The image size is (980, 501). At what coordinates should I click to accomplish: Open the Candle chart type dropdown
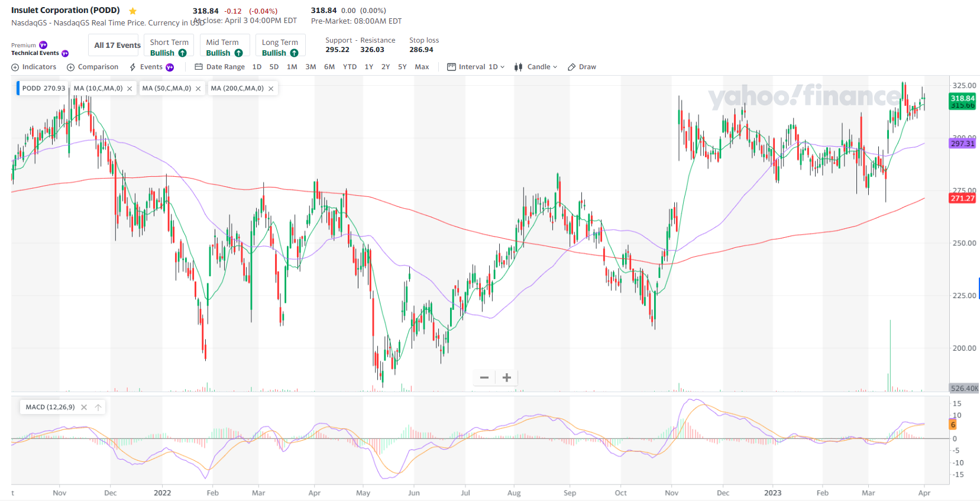pyautogui.click(x=542, y=67)
